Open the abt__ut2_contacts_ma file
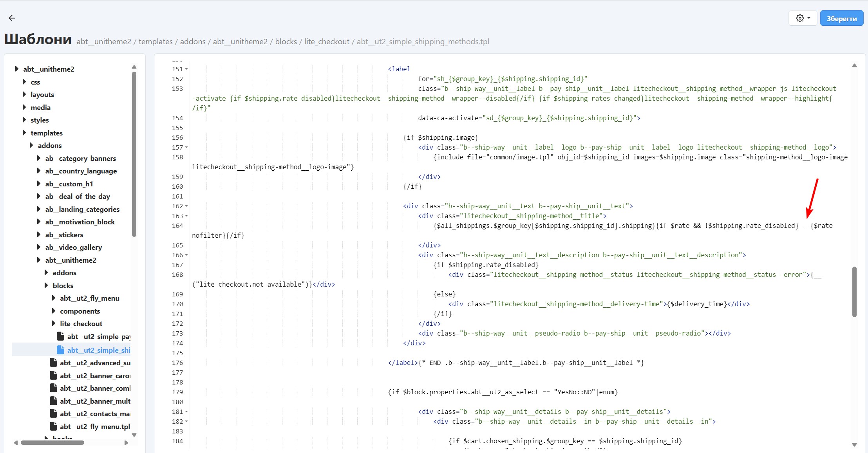 pos(94,413)
